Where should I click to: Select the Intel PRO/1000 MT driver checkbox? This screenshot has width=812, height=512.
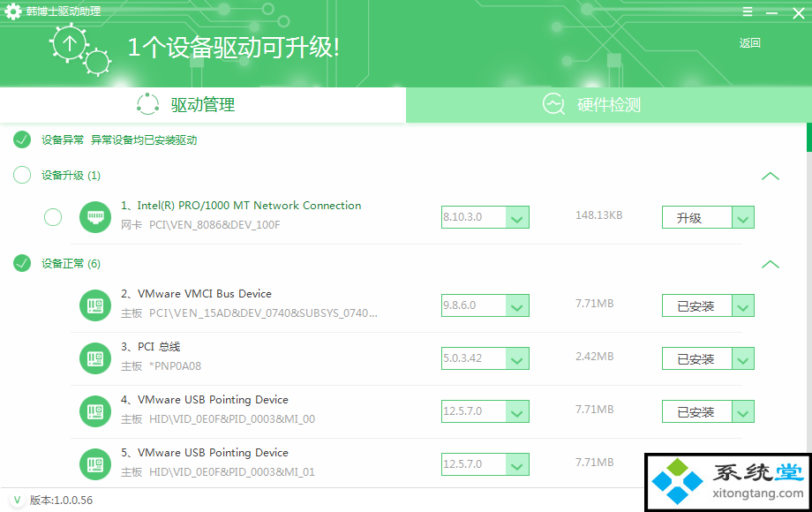coord(53,217)
